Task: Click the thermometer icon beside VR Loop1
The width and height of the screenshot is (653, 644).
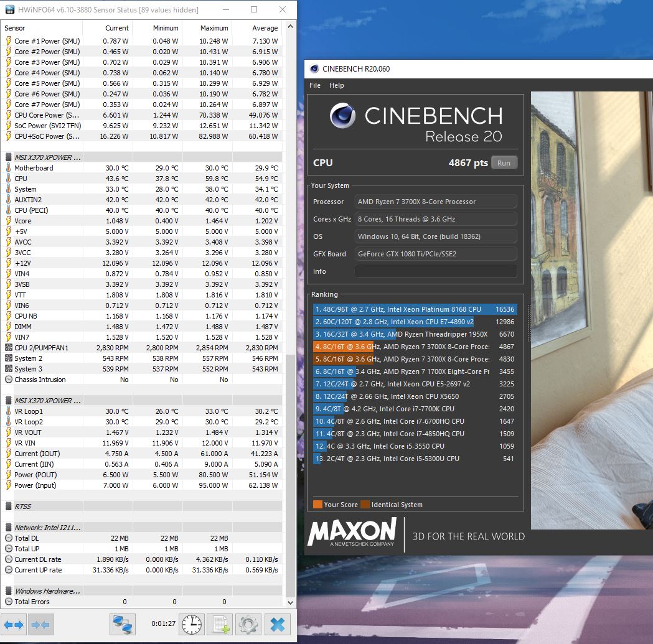Action: click(8, 411)
